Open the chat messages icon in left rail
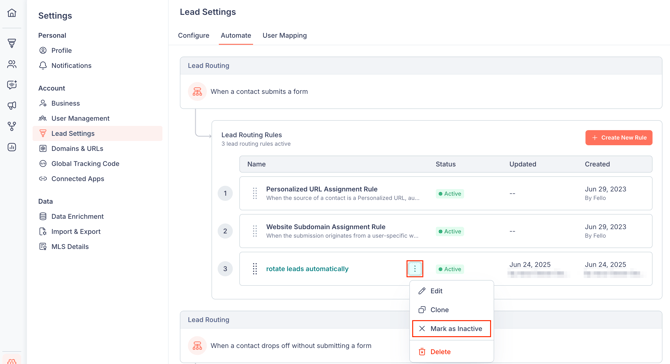 tap(12, 85)
